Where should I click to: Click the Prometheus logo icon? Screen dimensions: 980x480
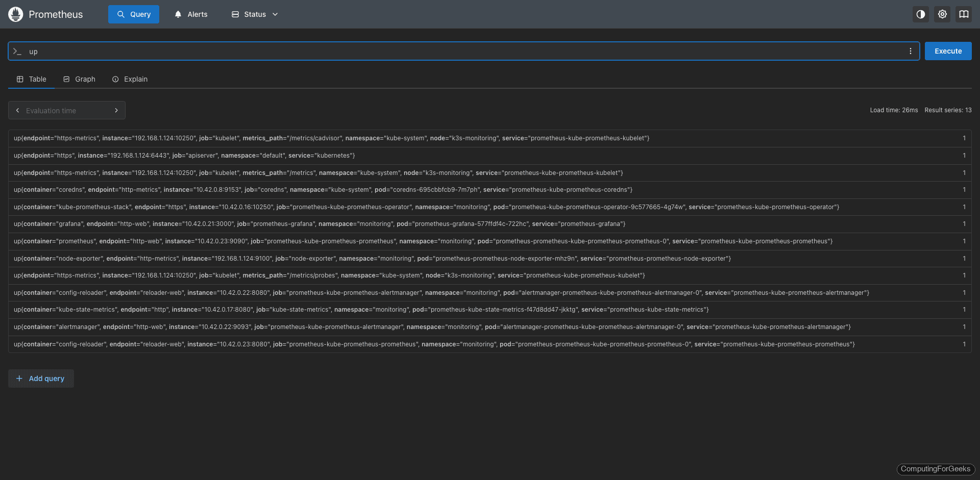(x=15, y=14)
